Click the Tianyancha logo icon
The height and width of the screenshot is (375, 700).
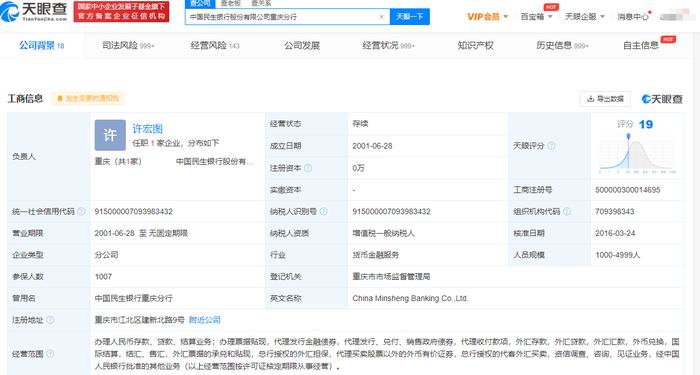(x=9, y=11)
